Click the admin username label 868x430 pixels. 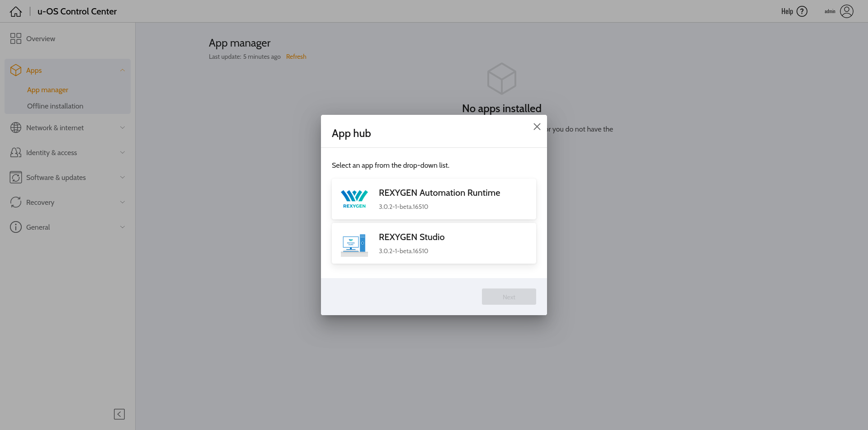(830, 11)
